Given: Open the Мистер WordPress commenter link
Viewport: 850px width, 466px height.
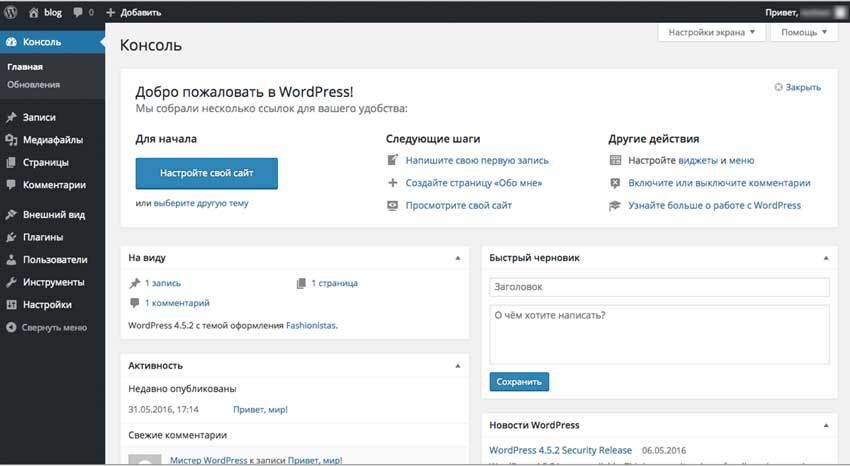Looking at the screenshot, I should point(209,460).
